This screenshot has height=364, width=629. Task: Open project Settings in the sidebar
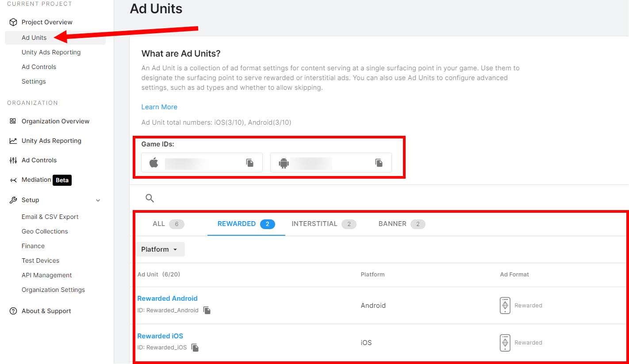(34, 81)
